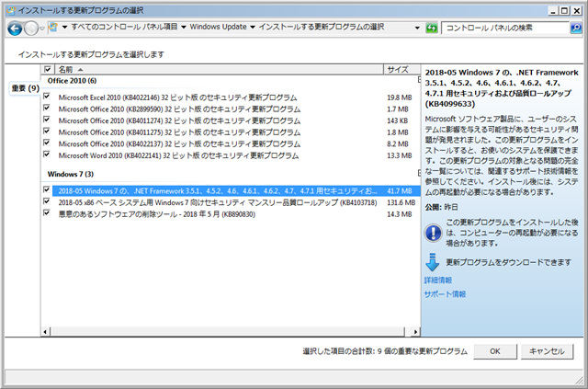Open the address bar history dropdown arrow
Image resolution: width=588 pixels, height=389 pixels.
point(417,28)
